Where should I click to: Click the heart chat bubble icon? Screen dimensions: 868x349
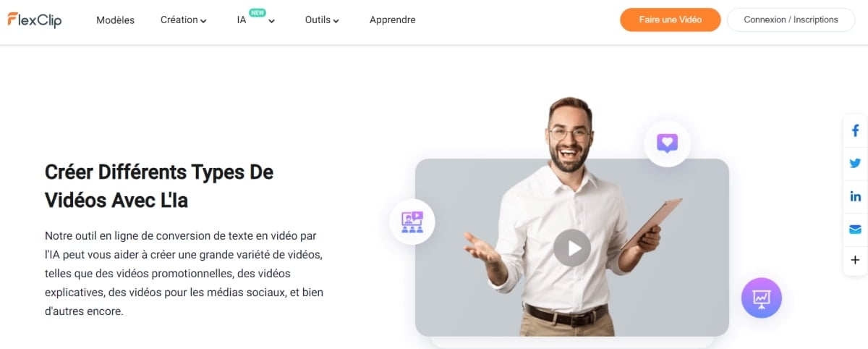(x=667, y=143)
